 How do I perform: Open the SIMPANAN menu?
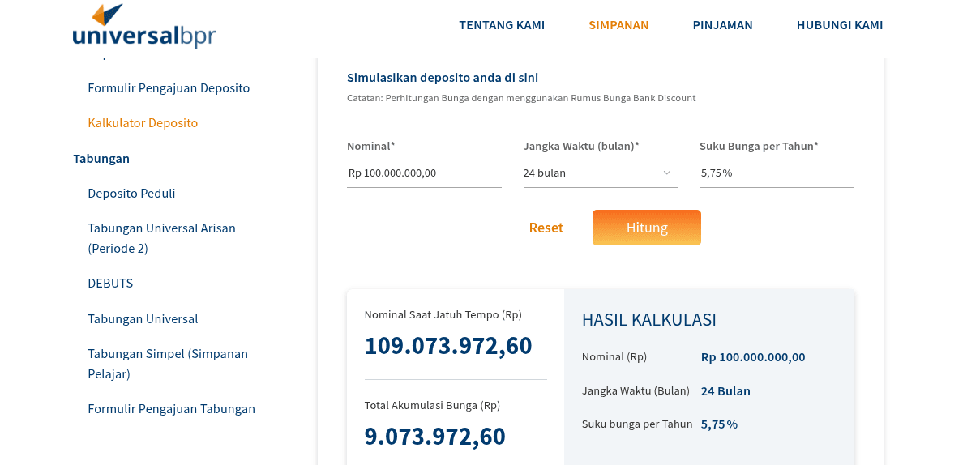coord(618,25)
